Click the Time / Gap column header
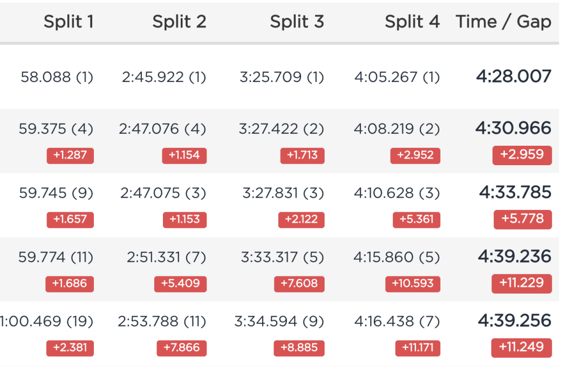This screenshot has height=366, width=588. point(504,22)
